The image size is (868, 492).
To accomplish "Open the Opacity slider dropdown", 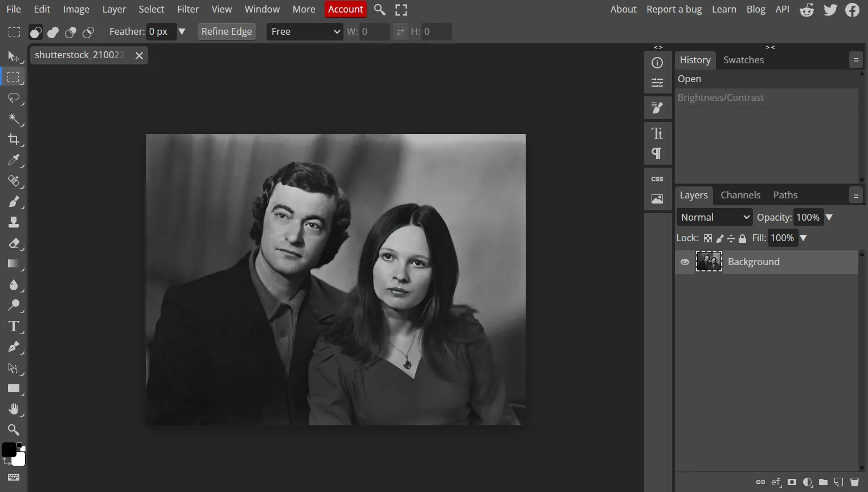I will click(829, 217).
